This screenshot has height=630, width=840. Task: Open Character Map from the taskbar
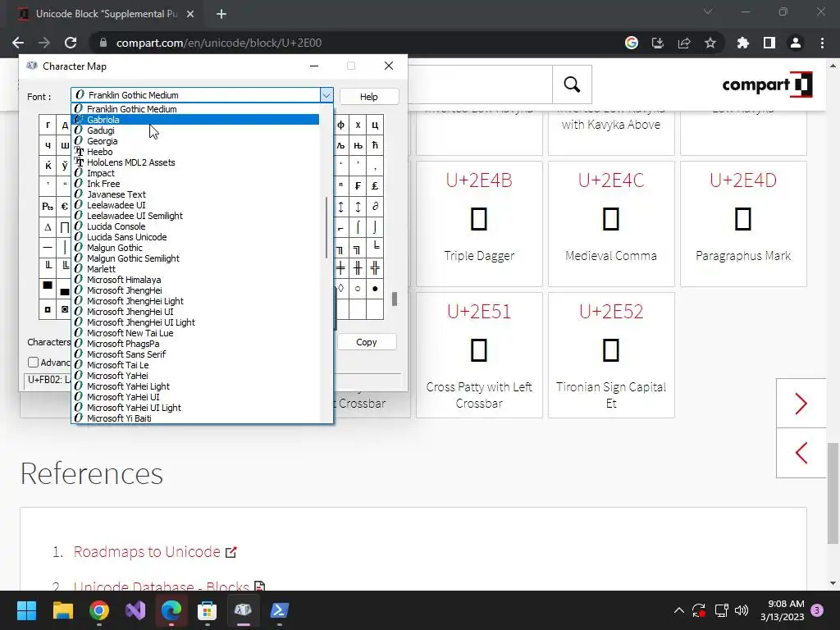pyautogui.click(x=243, y=610)
